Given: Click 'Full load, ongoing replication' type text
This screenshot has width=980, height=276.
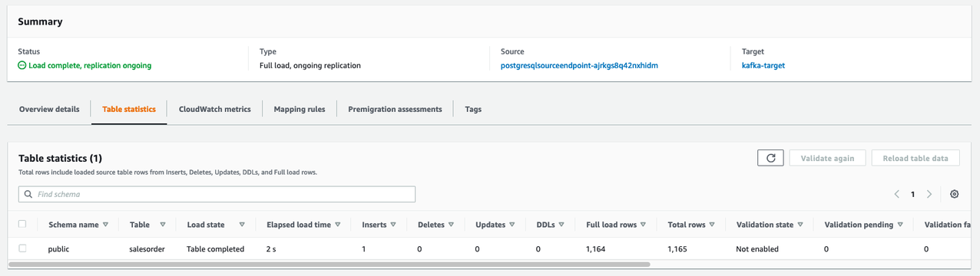Looking at the screenshot, I should coord(310,66).
